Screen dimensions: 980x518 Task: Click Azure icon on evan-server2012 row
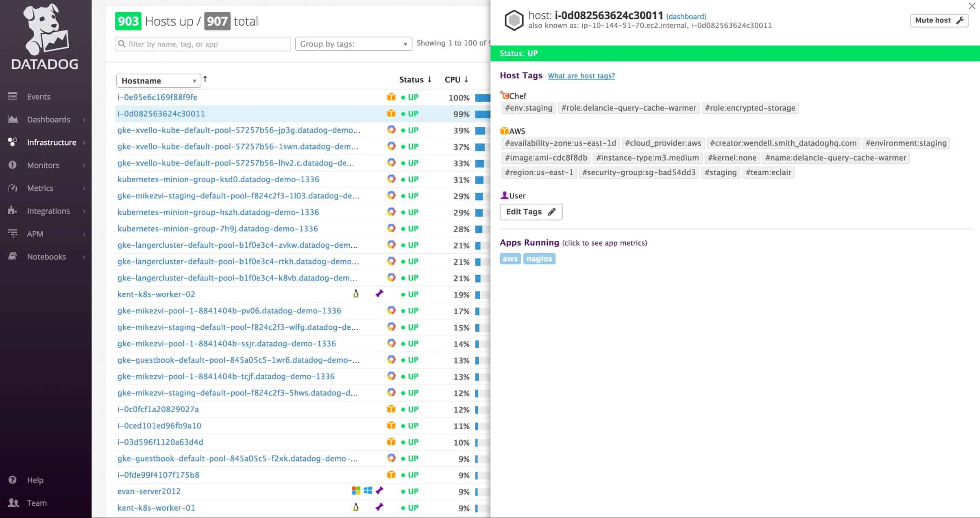tap(356, 491)
